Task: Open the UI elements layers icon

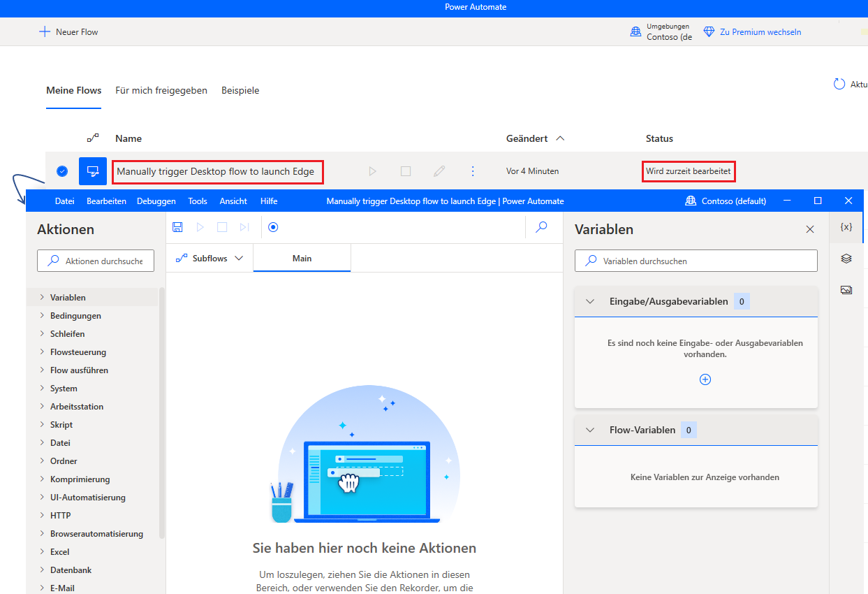Action: (x=846, y=259)
